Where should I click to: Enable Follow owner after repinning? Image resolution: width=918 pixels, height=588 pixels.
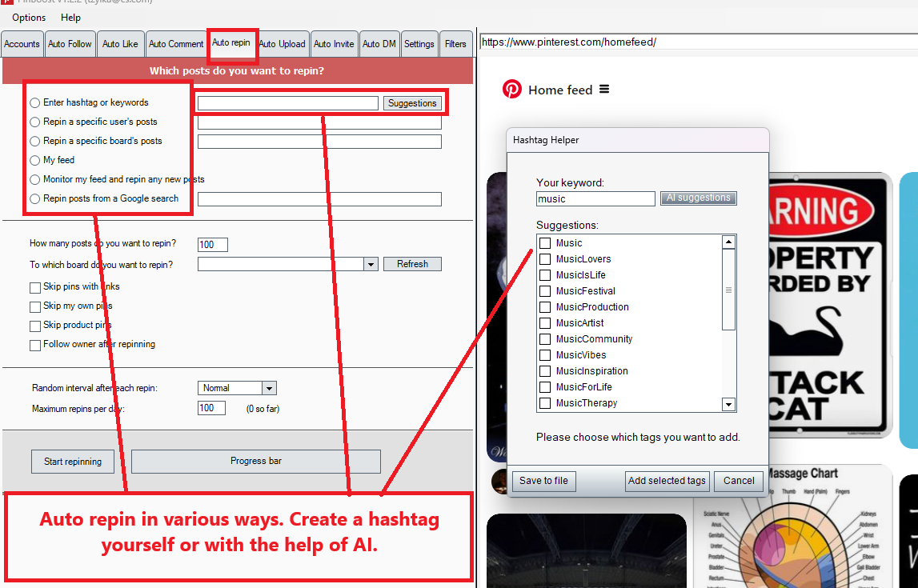[35, 345]
